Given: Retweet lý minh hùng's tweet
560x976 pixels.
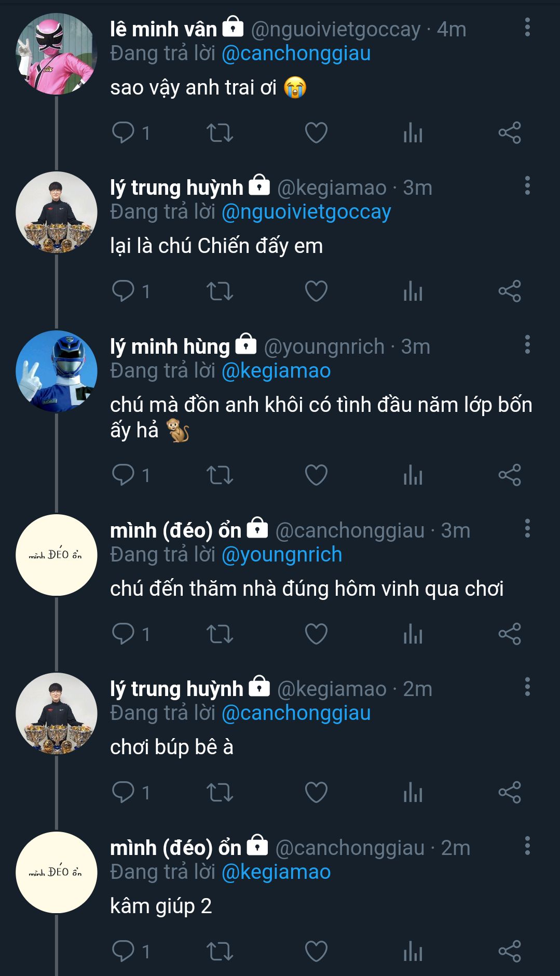Looking at the screenshot, I should [x=220, y=475].
